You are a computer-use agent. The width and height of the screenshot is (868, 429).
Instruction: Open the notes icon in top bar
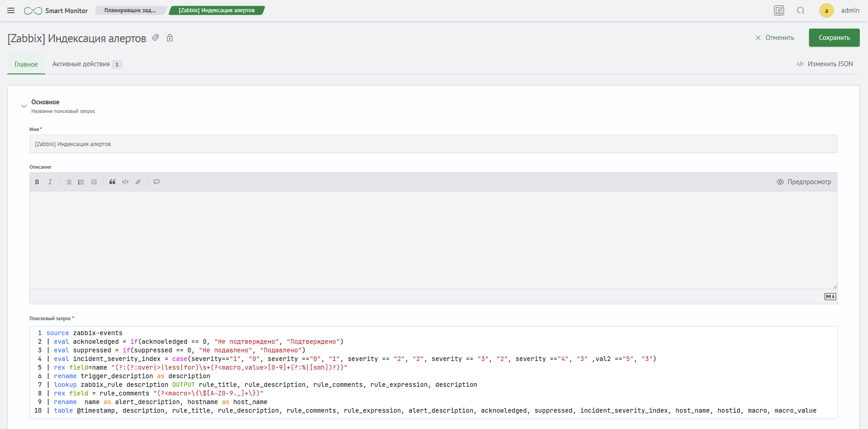pos(779,10)
